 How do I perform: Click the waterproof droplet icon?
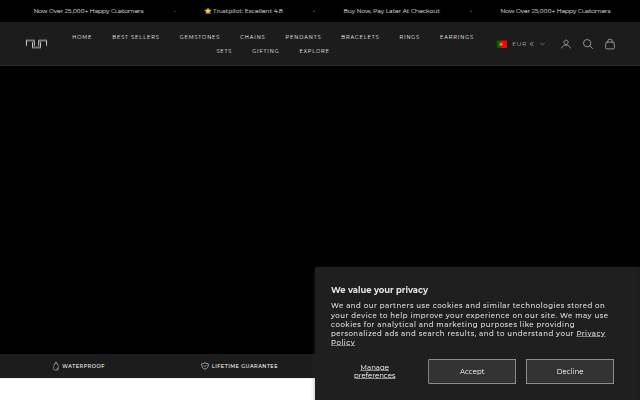point(56,366)
